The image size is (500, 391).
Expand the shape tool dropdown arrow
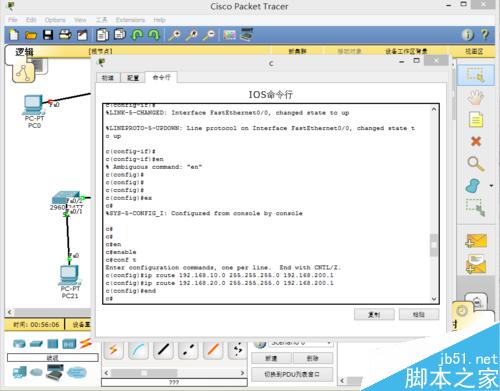click(491, 186)
